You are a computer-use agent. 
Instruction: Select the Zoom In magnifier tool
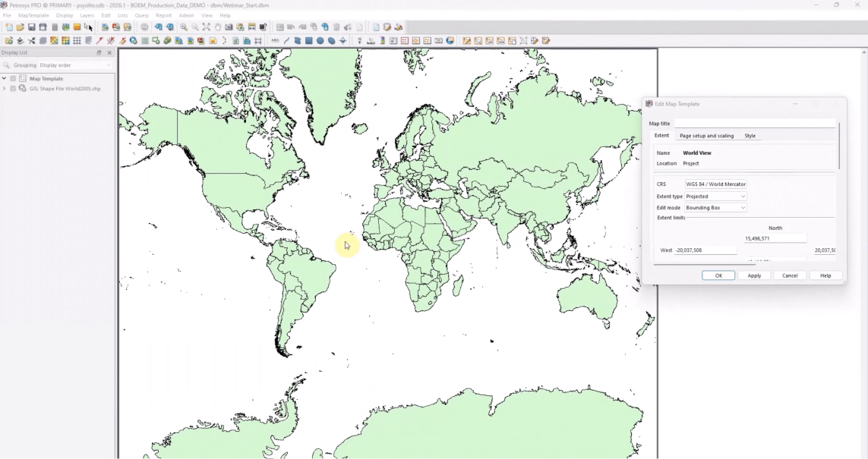click(x=183, y=27)
